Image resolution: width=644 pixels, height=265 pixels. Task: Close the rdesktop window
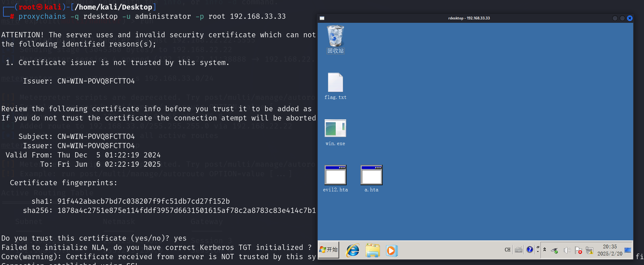(x=630, y=18)
